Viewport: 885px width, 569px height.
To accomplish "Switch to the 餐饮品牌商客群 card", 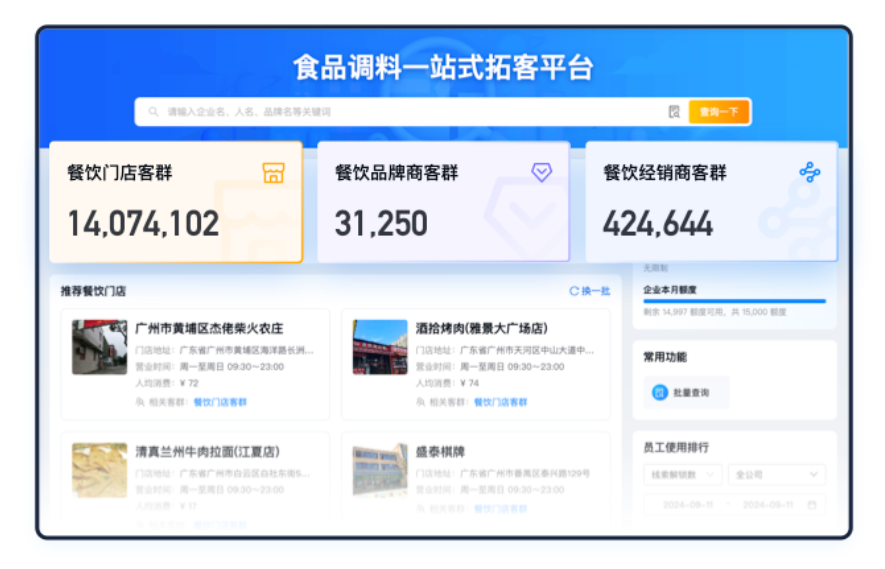I will [443, 202].
